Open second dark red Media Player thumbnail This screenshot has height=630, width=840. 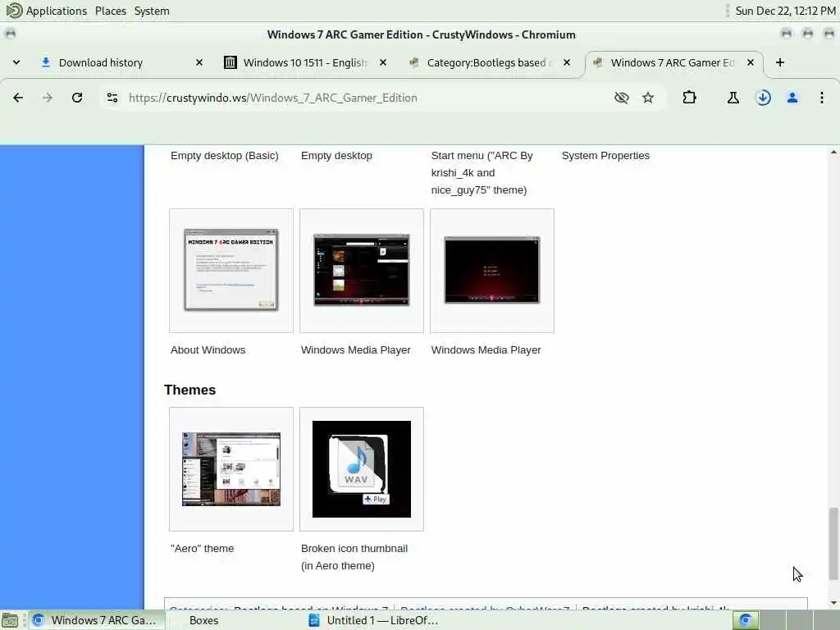(x=492, y=271)
